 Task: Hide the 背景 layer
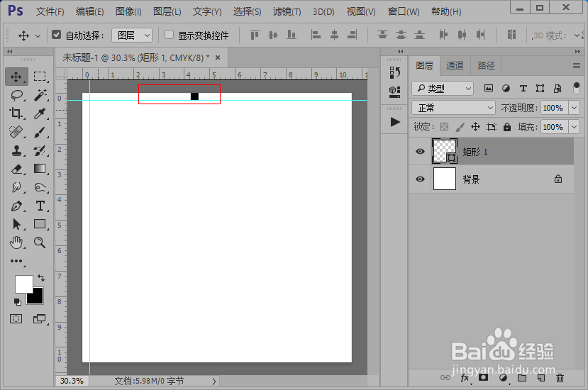420,179
